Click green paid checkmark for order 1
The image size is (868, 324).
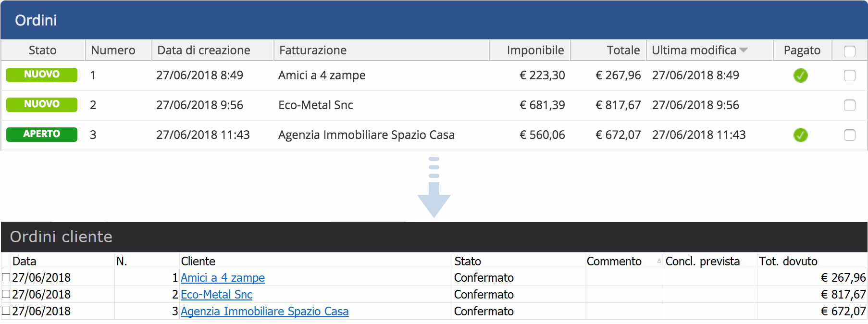[800, 75]
